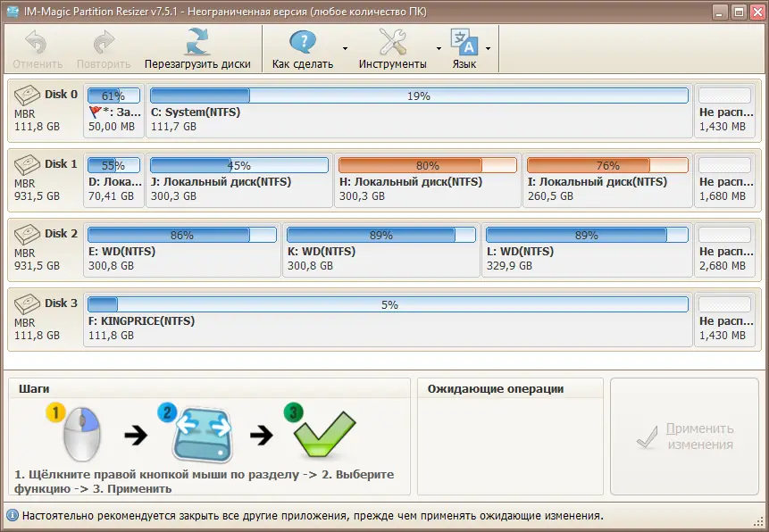Image resolution: width=769 pixels, height=532 pixels.
Task: Click the orange 76% usage bar of I:
Action: [x=607, y=165]
